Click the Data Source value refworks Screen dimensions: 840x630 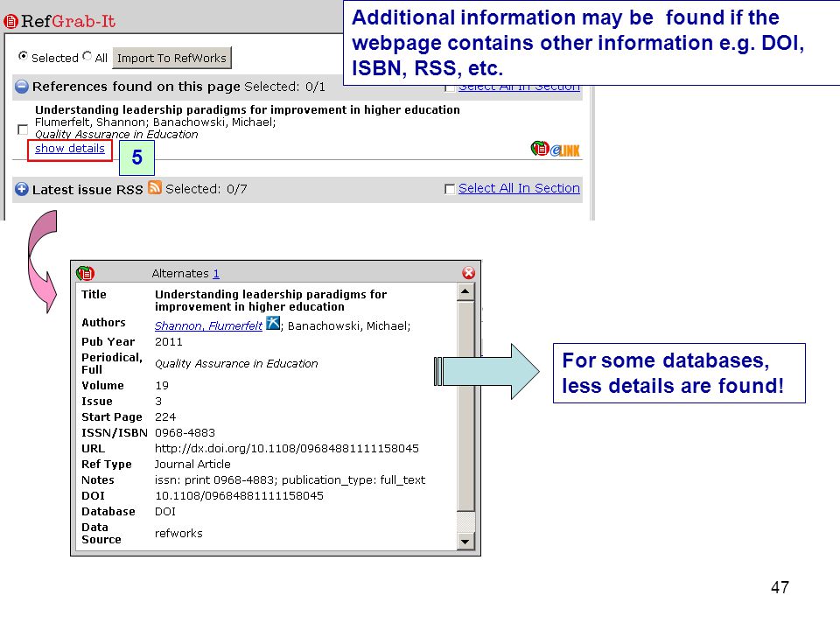coord(178,534)
